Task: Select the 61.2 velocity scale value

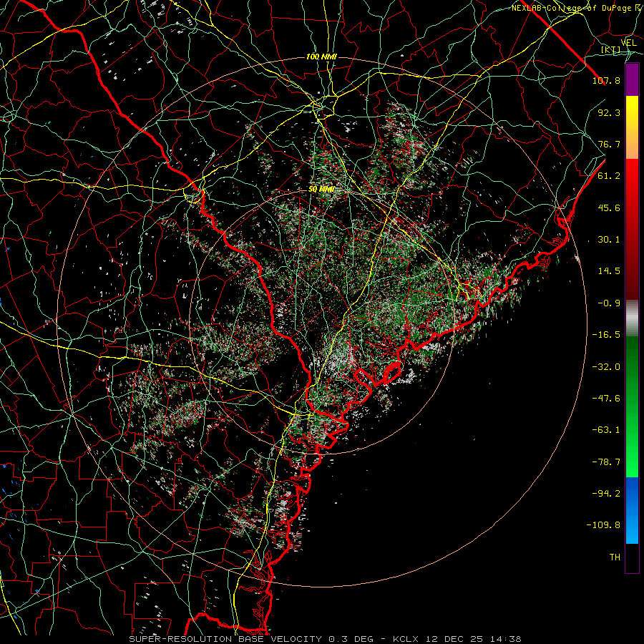Action: tap(609, 176)
